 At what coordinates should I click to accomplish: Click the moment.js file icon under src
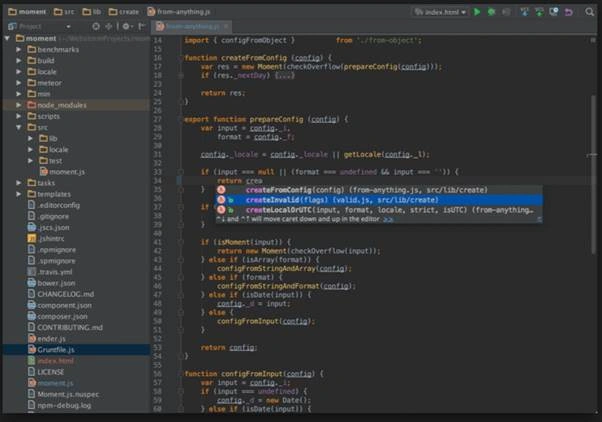pos(44,172)
